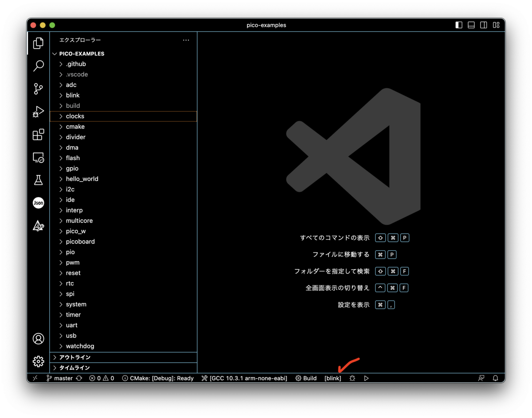Open the Testing flask view

pos(39,180)
